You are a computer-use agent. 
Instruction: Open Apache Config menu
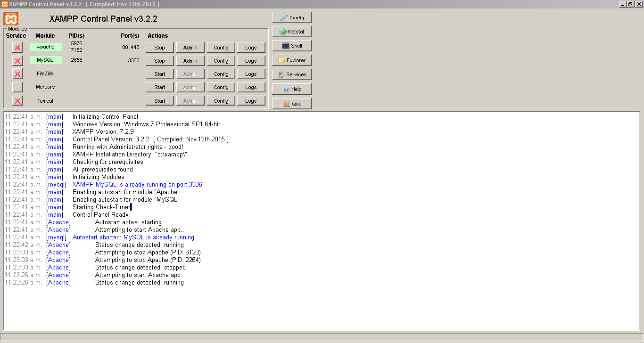click(x=221, y=48)
